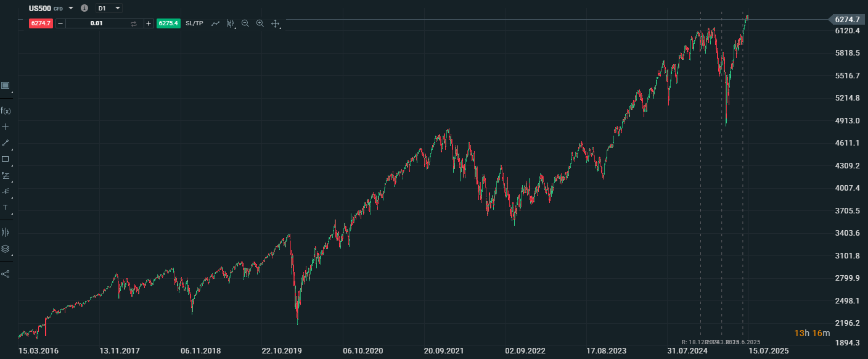Select the Fibonacci retracement tool
The width and height of the screenshot is (868, 359).
6,175
